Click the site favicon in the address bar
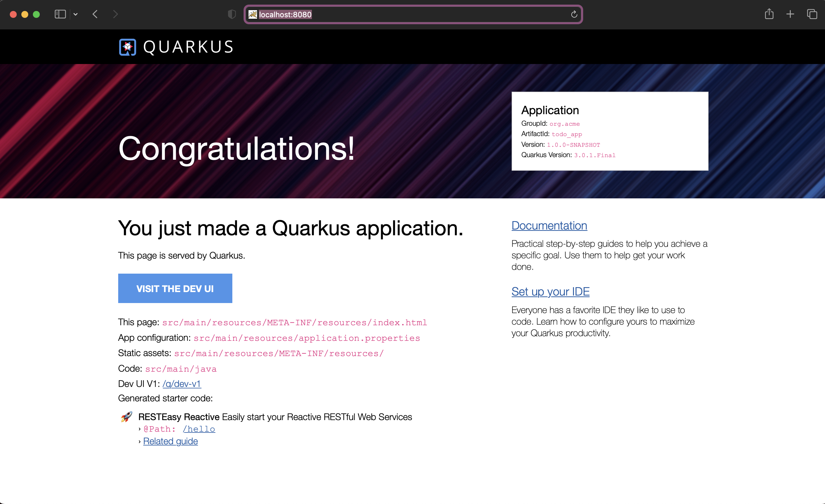This screenshot has height=504, width=825. point(253,14)
